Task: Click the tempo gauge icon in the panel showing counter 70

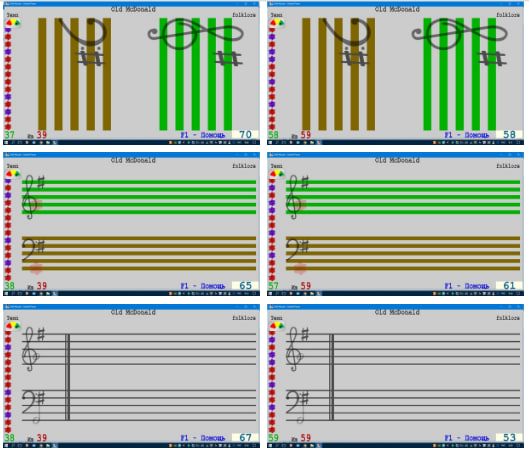Action: [x=13, y=23]
